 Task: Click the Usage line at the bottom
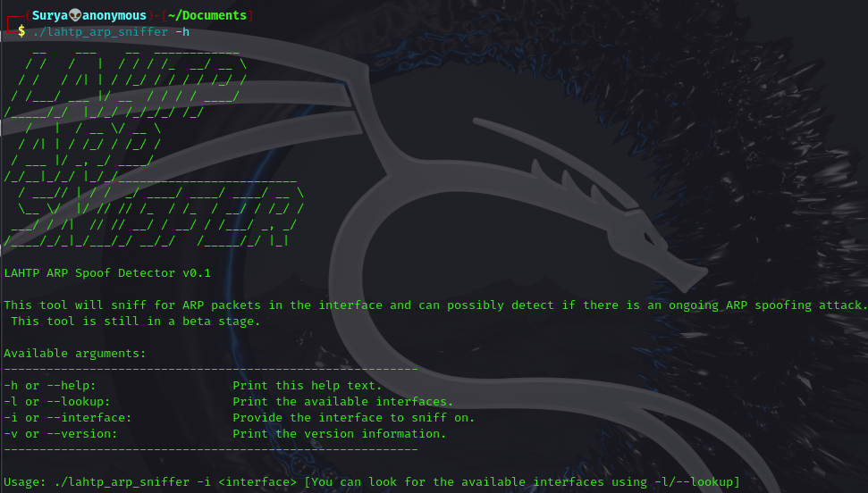point(372,482)
